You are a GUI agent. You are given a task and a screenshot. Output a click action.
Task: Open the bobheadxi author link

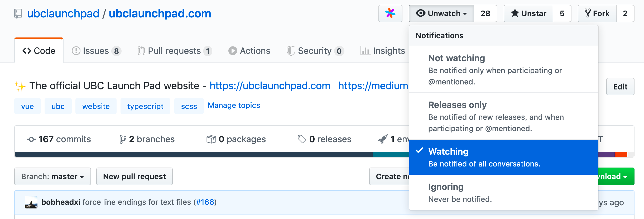(61, 202)
